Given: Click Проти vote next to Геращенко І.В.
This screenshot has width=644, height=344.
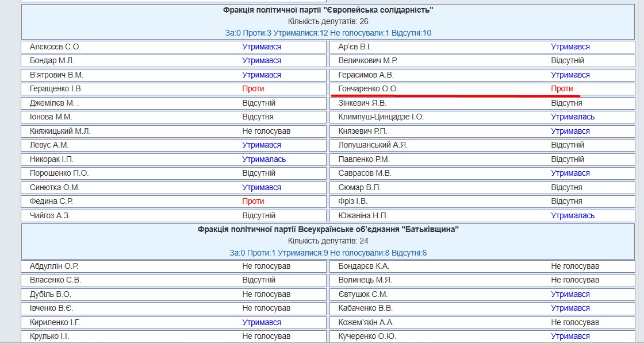Looking at the screenshot, I should tap(253, 88).
